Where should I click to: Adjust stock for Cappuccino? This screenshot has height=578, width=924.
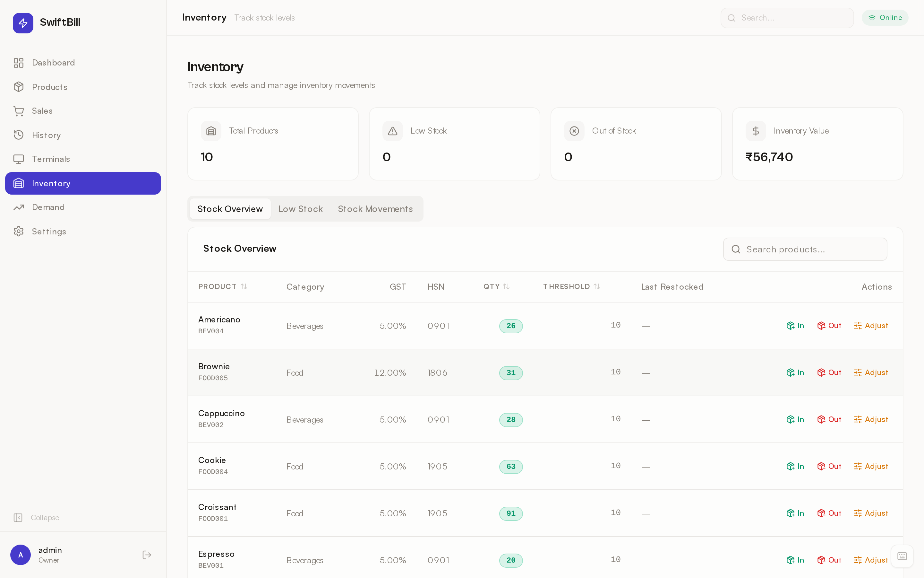click(x=871, y=419)
